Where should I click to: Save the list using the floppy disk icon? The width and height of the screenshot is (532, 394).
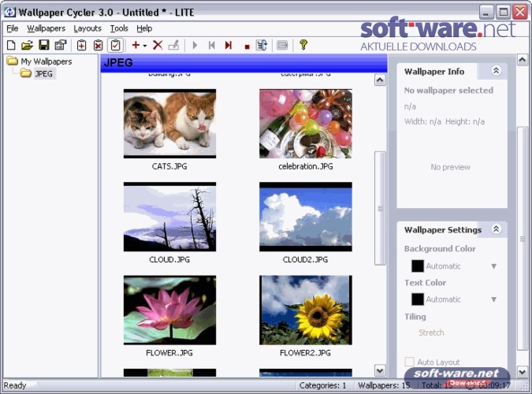[x=44, y=45]
